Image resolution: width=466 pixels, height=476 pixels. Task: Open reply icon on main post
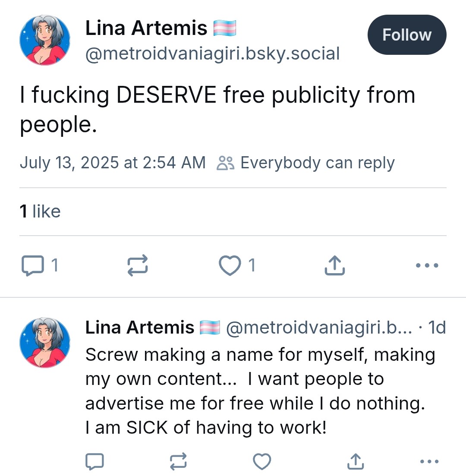tap(32, 265)
